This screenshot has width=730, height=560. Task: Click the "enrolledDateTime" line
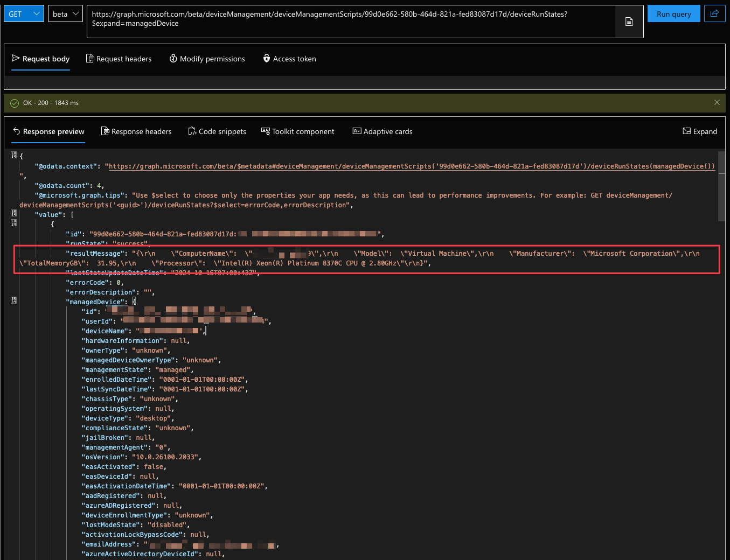pyautogui.click(x=165, y=380)
